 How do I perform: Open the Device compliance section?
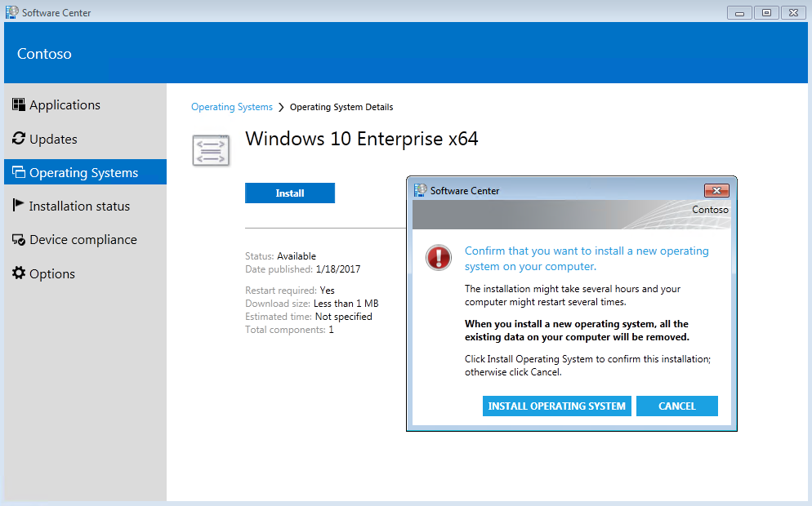(83, 240)
